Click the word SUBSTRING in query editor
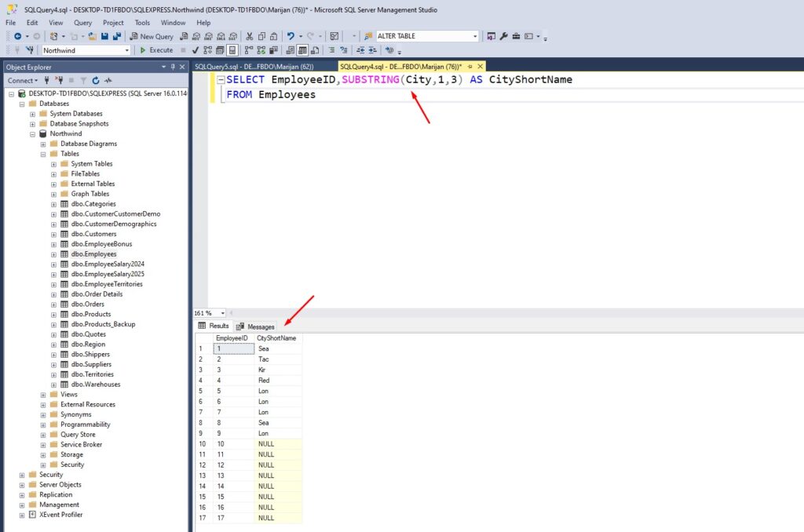The width and height of the screenshot is (804, 532). pyautogui.click(x=371, y=79)
